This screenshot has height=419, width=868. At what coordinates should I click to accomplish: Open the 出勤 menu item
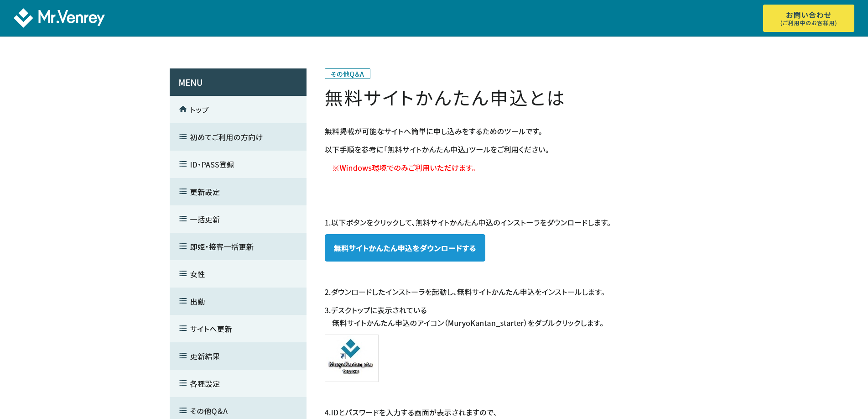(x=238, y=301)
